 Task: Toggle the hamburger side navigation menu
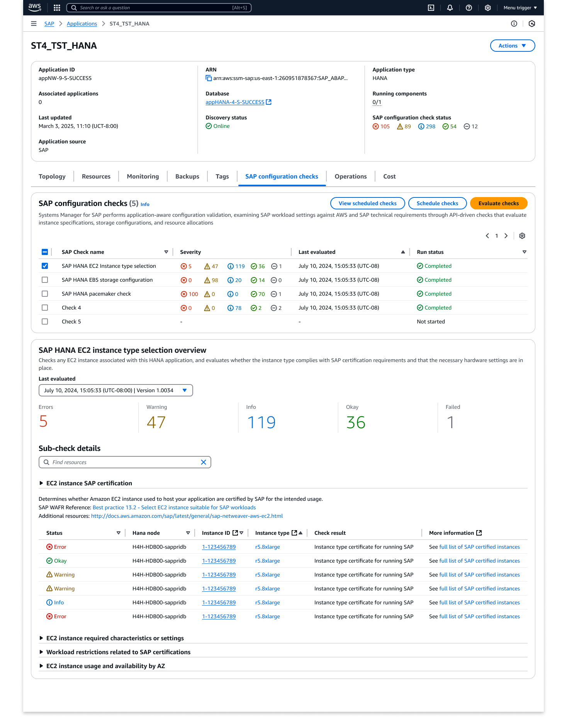point(34,24)
